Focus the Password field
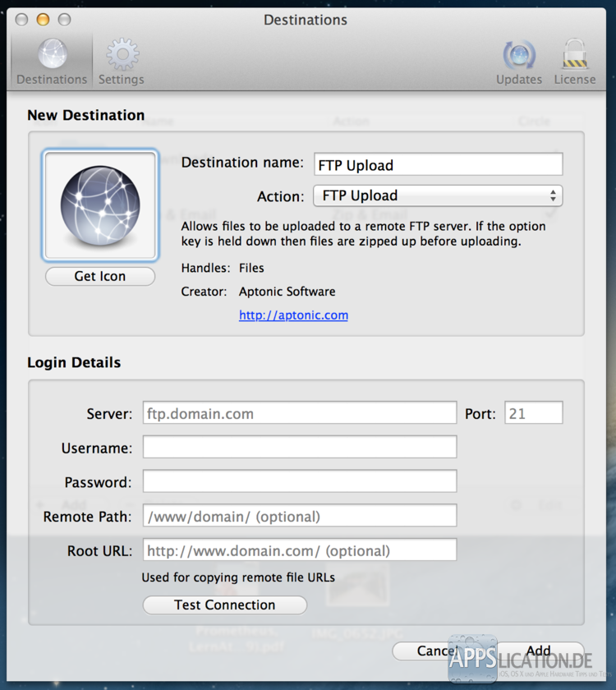The height and width of the screenshot is (690, 616). (300, 481)
